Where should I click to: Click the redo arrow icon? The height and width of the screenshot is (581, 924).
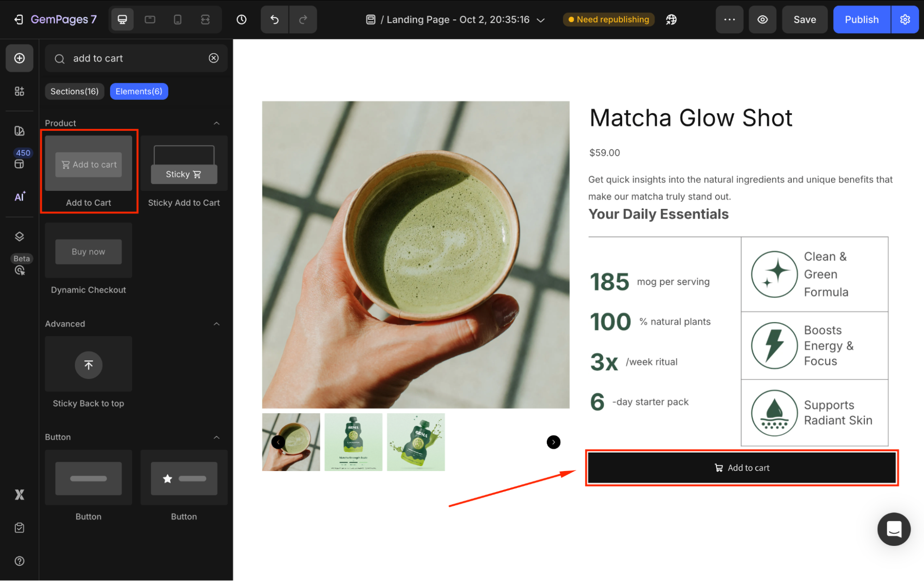(303, 19)
